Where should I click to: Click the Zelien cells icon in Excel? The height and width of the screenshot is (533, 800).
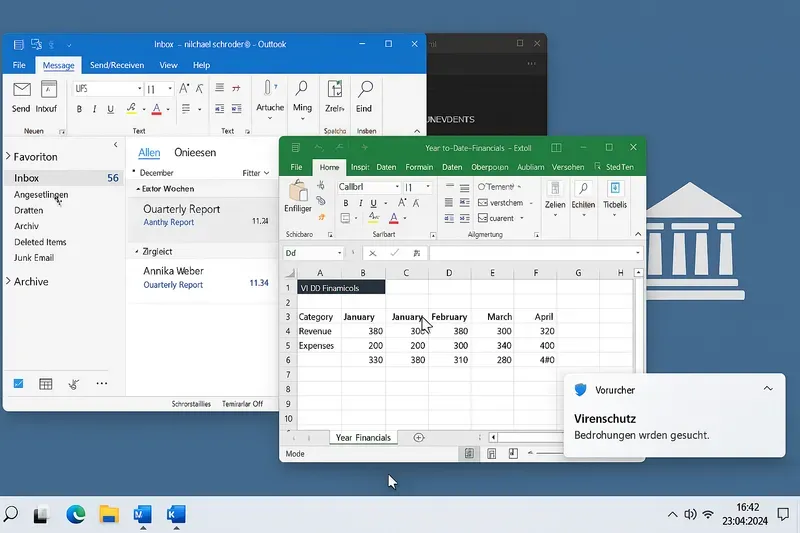[x=555, y=188]
